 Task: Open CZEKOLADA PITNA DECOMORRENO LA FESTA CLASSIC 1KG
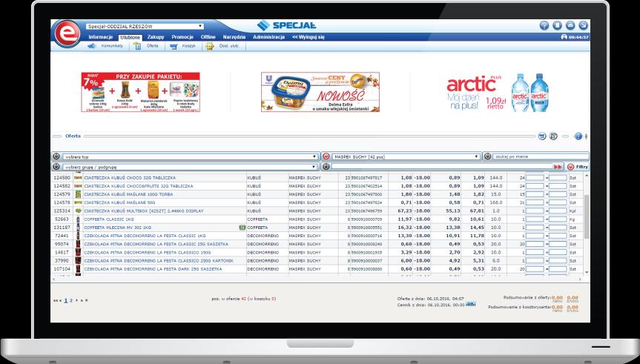pyautogui.click(x=145, y=236)
